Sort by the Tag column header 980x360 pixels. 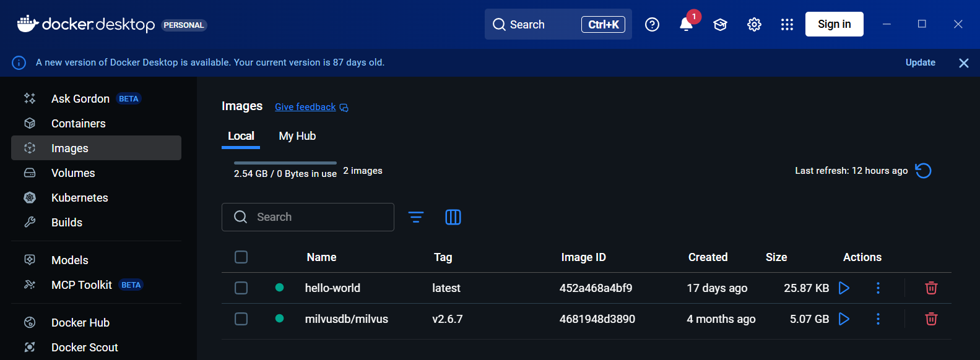pyautogui.click(x=443, y=257)
